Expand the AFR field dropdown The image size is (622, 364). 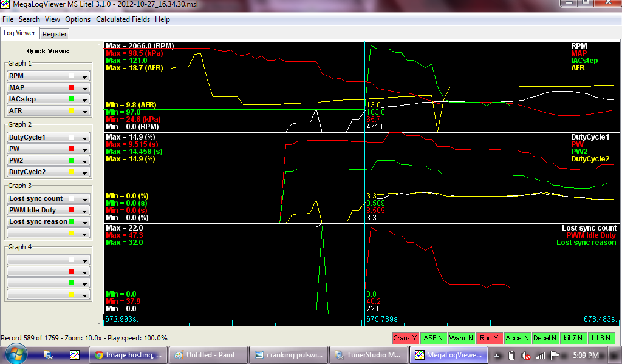pyautogui.click(x=84, y=111)
